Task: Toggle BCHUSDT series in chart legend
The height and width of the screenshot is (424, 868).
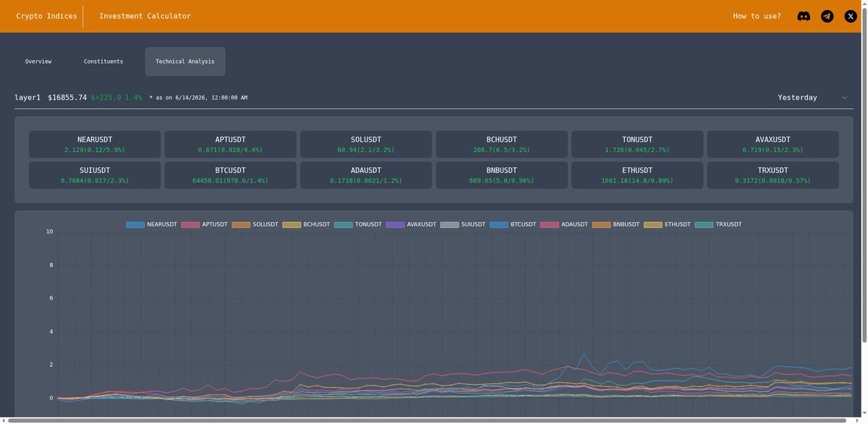Action: pos(307,224)
